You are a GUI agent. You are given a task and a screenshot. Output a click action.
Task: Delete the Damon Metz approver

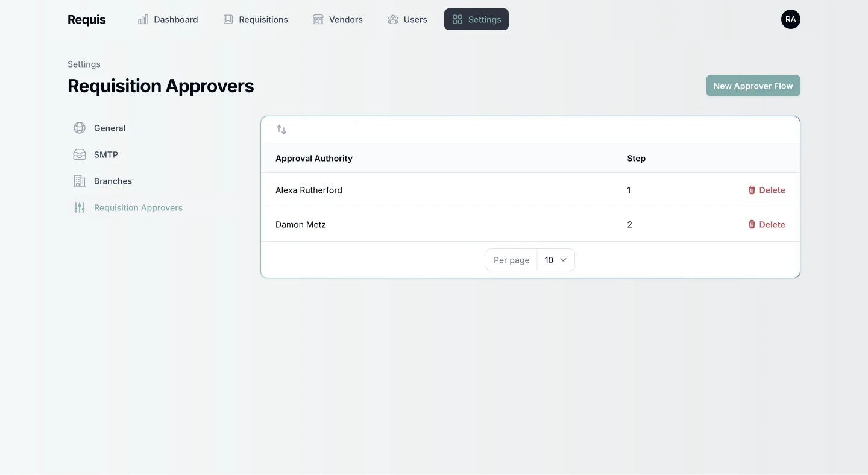click(767, 224)
